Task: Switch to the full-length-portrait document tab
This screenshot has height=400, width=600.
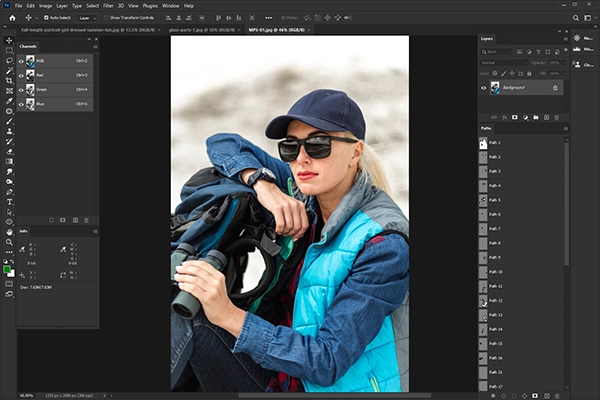Action: 88,30
